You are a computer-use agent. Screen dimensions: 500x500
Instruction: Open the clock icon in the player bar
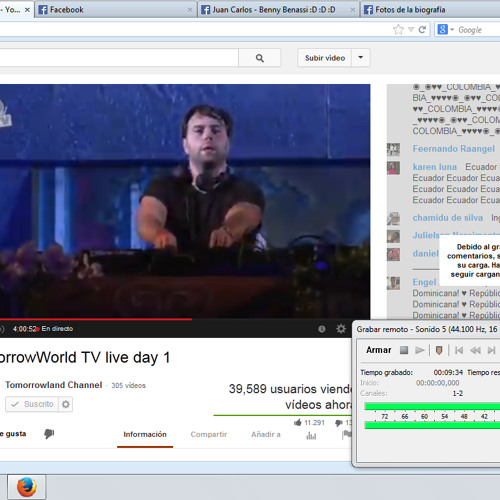click(322, 329)
